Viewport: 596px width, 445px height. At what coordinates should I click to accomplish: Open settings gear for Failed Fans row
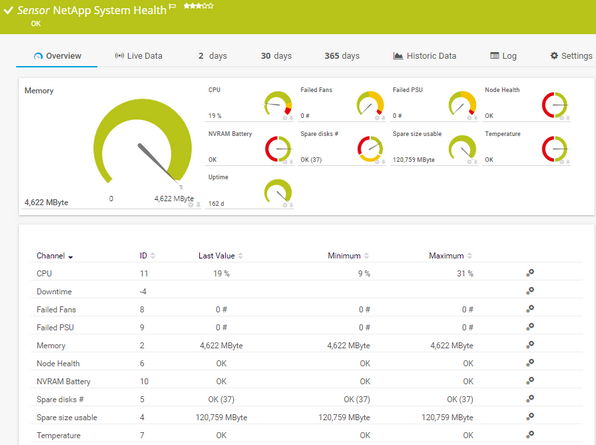(530, 309)
